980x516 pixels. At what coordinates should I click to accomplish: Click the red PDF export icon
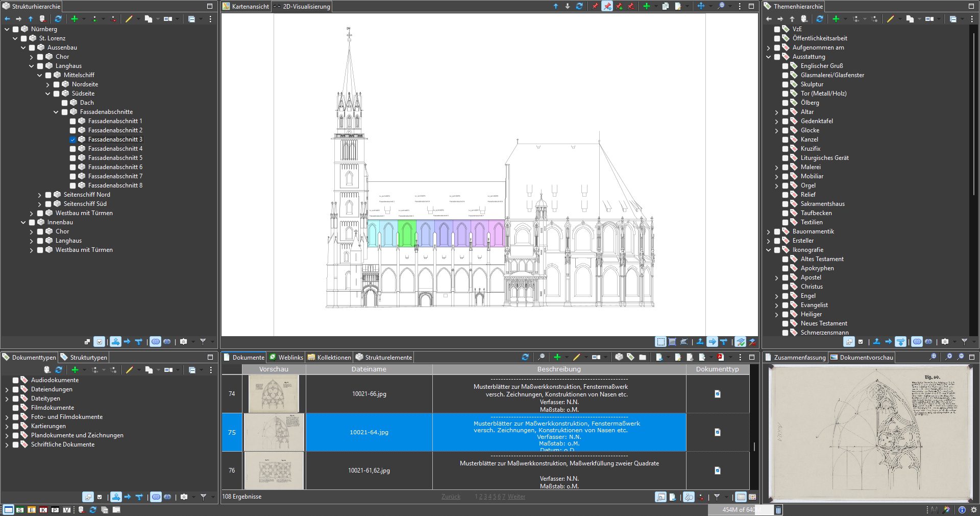point(720,357)
